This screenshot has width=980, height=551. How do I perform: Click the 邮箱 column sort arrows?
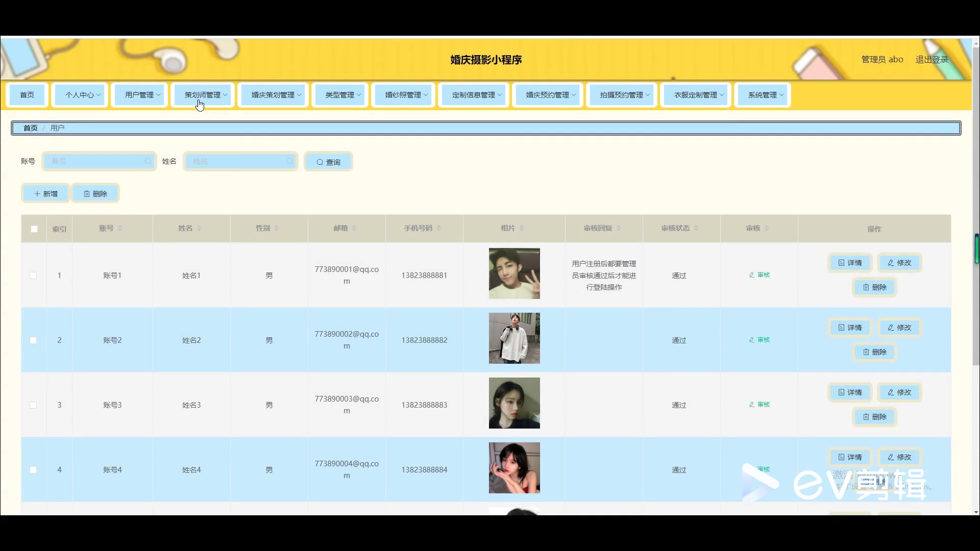click(x=354, y=228)
